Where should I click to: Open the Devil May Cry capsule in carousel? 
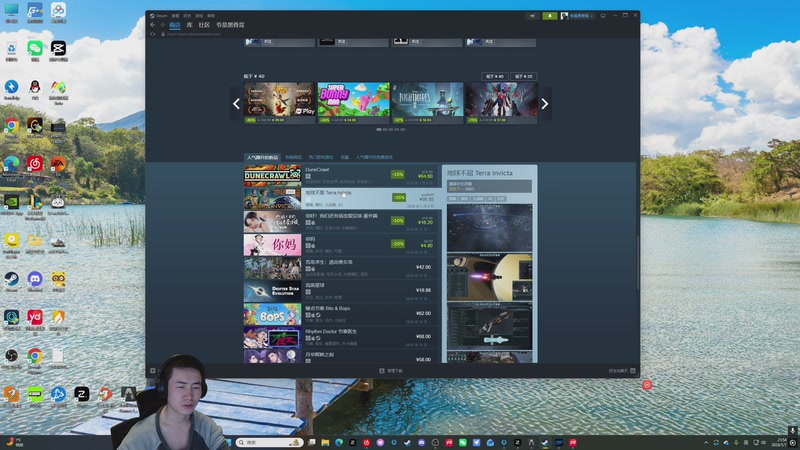[502, 103]
